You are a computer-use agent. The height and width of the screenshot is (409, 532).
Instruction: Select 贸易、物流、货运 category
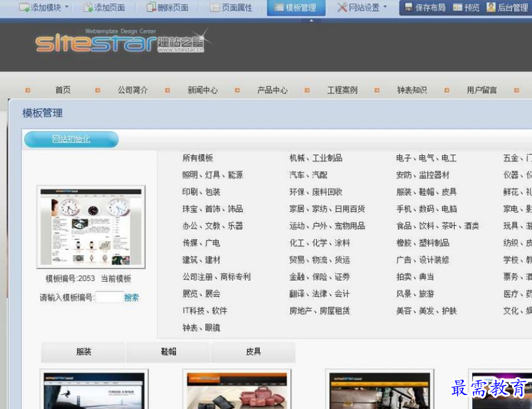coord(320,260)
